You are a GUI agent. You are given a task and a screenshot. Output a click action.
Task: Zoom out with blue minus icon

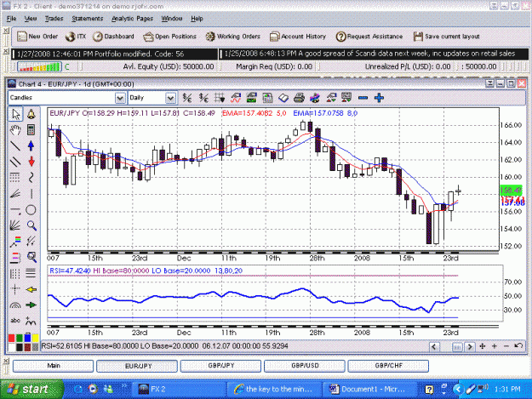click(x=363, y=98)
